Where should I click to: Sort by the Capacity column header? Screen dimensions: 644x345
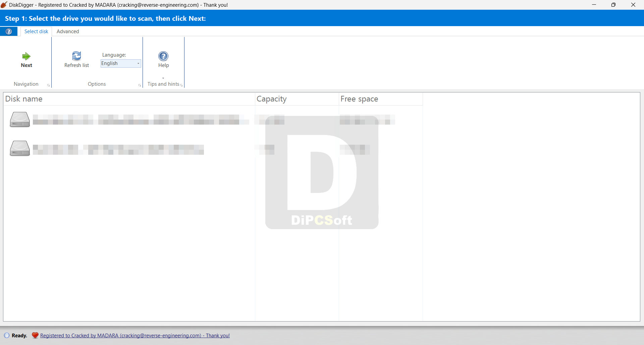[297, 99]
